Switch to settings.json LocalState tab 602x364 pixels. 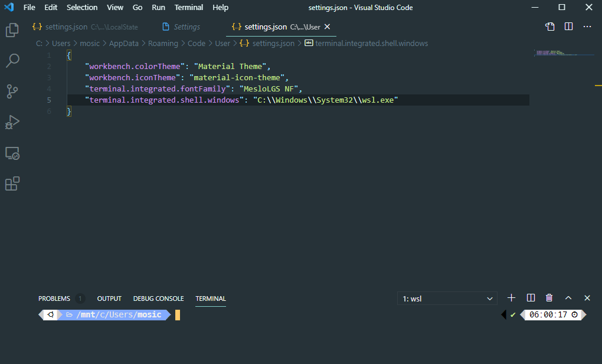pos(85,27)
